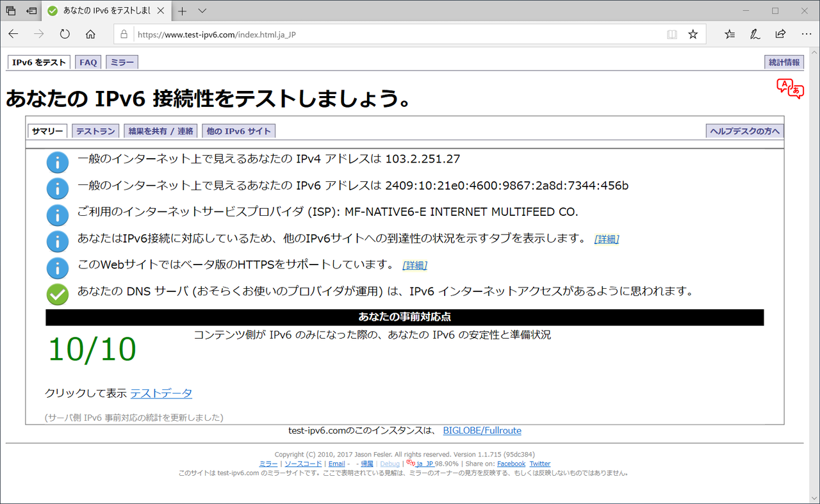Click the IPv6 address starting 2409:10:21e0
The image size is (820, 504).
pos(507,186)
